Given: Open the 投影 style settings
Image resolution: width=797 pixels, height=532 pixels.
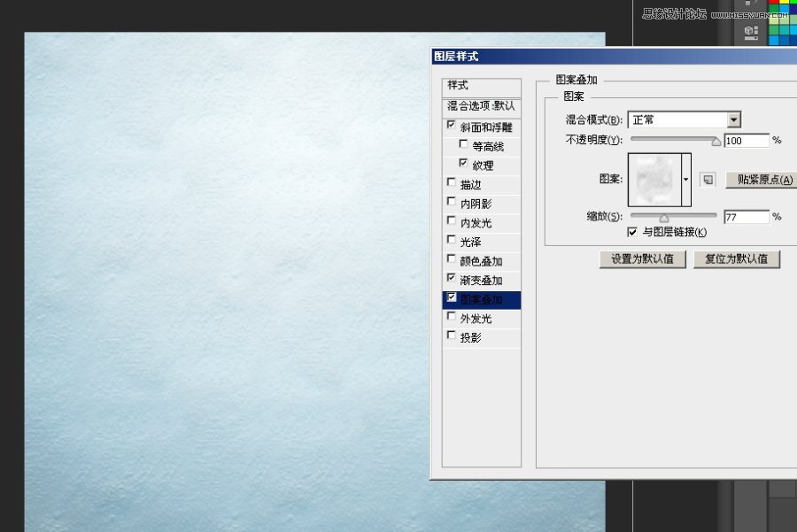Looking at the screenshot, I should click(x=471, y=338).
